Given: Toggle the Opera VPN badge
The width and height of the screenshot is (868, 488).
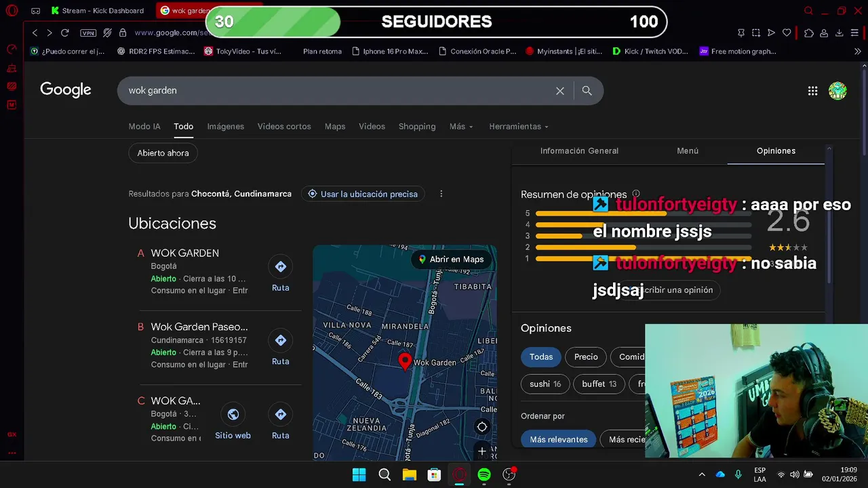Looking at the screenshot, I should click(88, 33).
